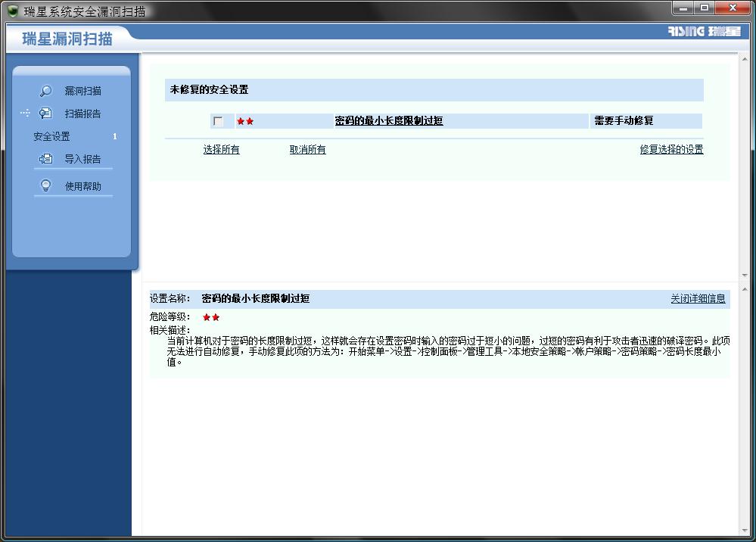Select the 安全设置 sub-item
756x542 pixels.
51,136
